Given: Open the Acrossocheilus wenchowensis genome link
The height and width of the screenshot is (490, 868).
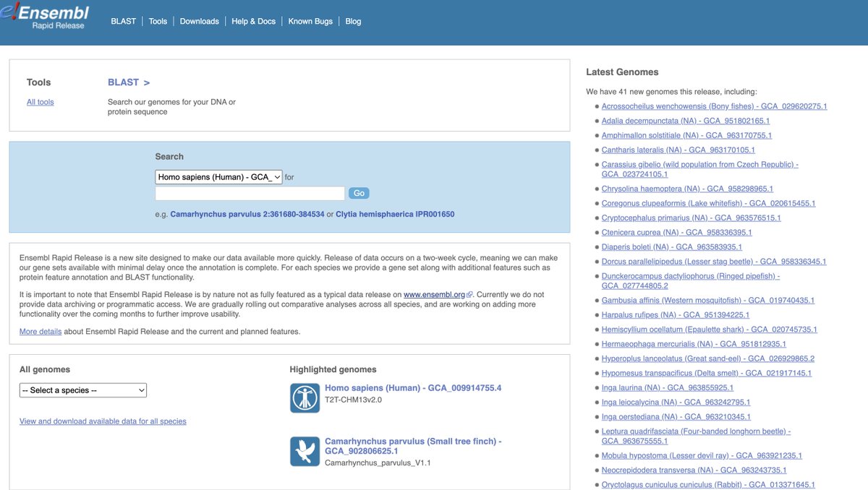Looking at the screenshot, I should tap(713, 106).
